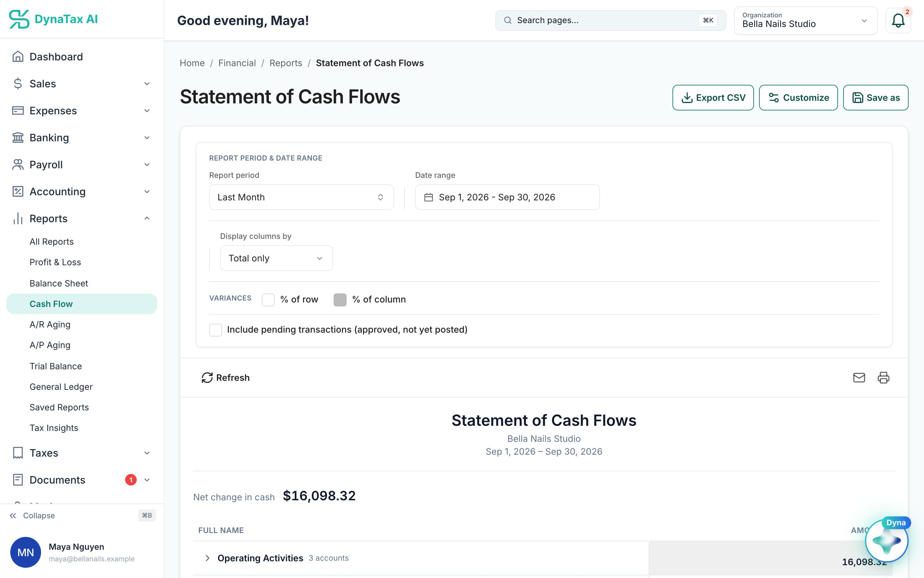
Task: Open Display columns by dropdown
Action: [277, 258]
